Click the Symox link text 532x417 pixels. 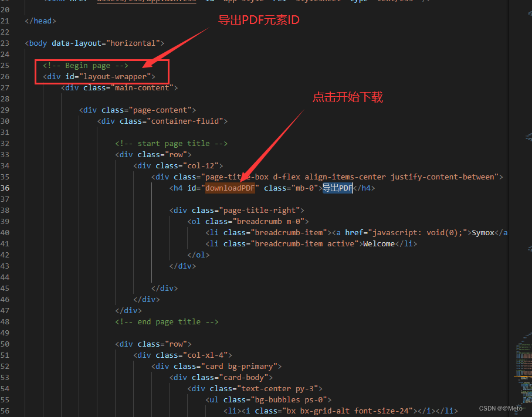[x=483, y=233]
